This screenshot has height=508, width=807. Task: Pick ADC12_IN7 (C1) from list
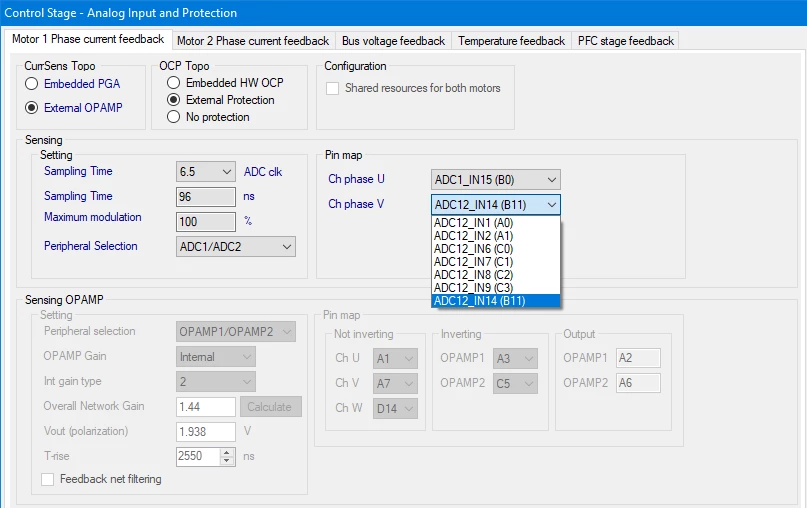click(496, 261)
